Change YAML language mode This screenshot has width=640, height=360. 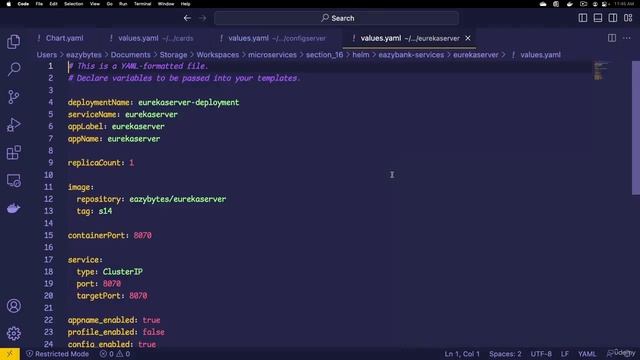tap(587, 354)
